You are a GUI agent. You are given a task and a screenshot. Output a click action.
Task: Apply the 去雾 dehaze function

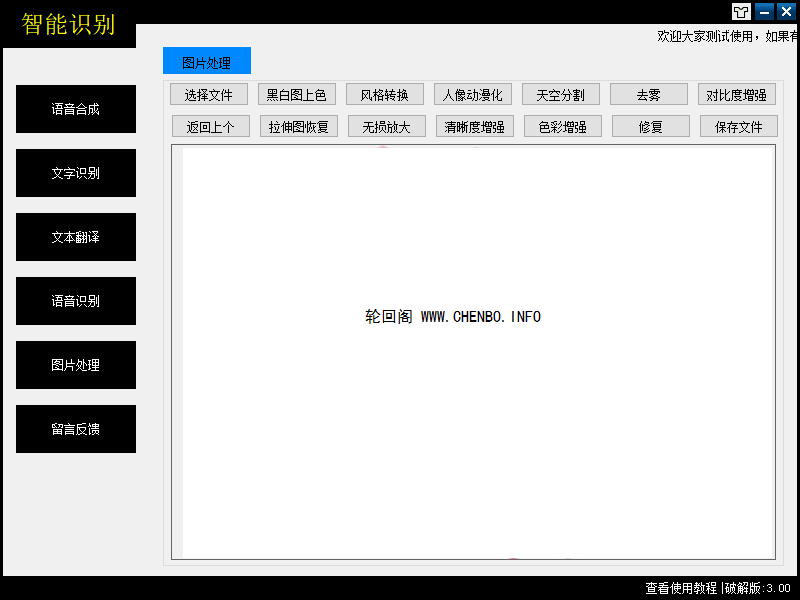[649, 95]
